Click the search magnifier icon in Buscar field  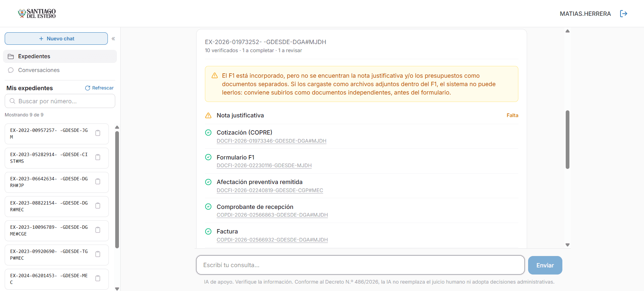(x=12, y=101)
